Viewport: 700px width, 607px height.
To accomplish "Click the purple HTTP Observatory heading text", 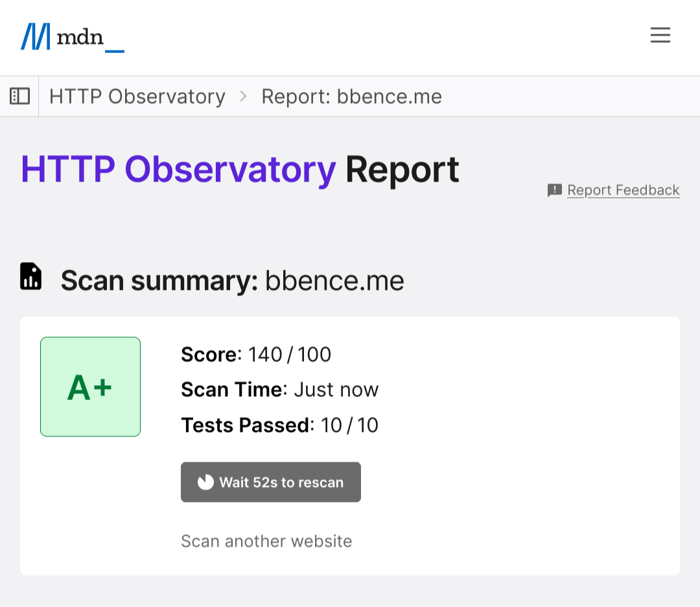I will click(x=179, y=170).
